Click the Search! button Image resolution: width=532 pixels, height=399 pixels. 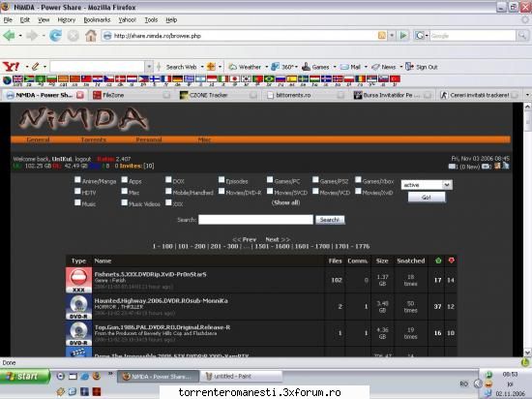click(330, 220)
